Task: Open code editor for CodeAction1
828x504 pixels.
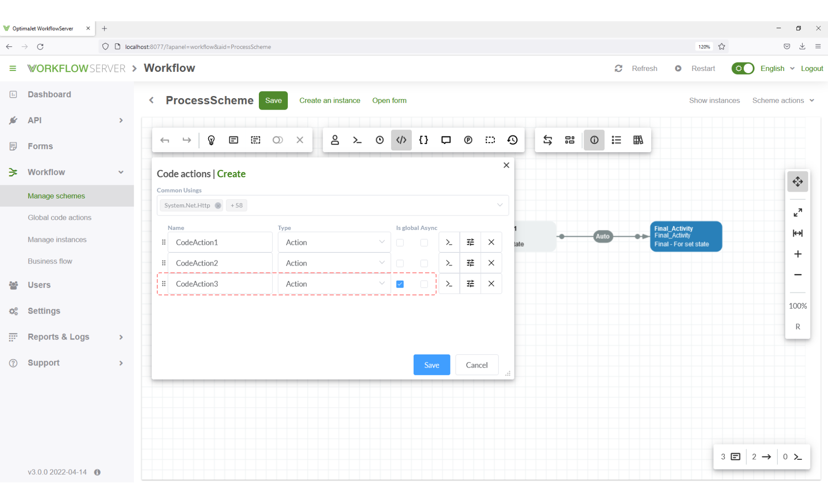Action: pyautogui.click(x=449, y=242)
